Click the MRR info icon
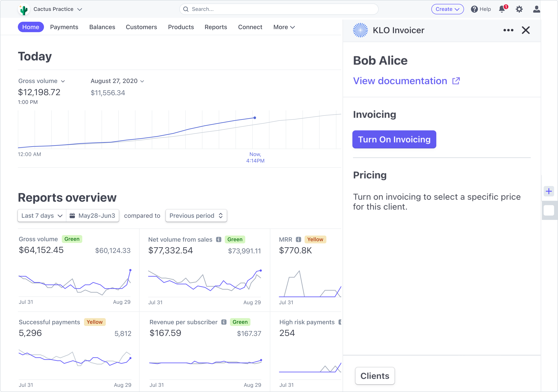 click(298, 240)
